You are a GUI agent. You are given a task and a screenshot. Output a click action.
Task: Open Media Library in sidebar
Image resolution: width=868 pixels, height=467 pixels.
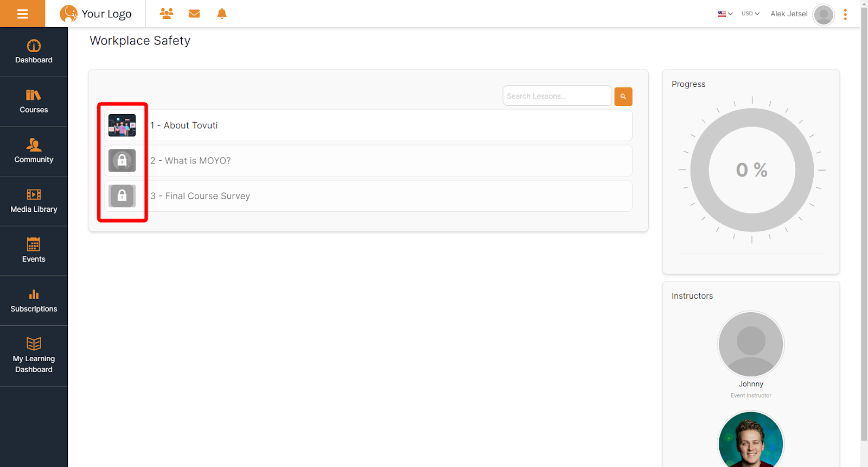pyautogui.click(x=34, y=201)
